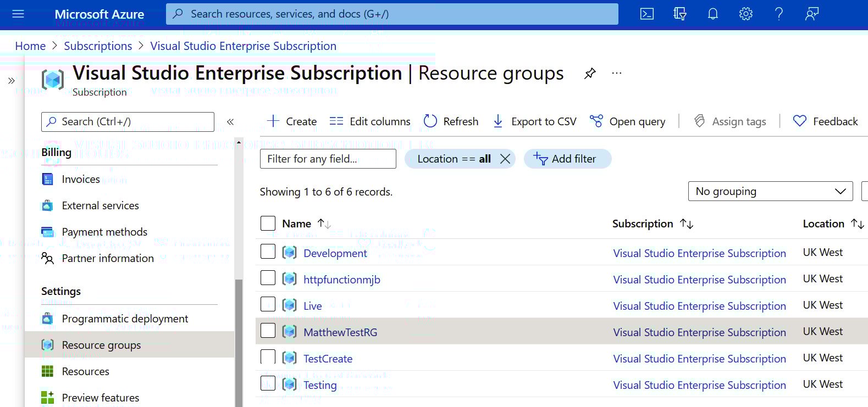This screenshot has width=868, height=407.
Task: Open the Azure portal hamburger menu
Action: tap(18, 14)
